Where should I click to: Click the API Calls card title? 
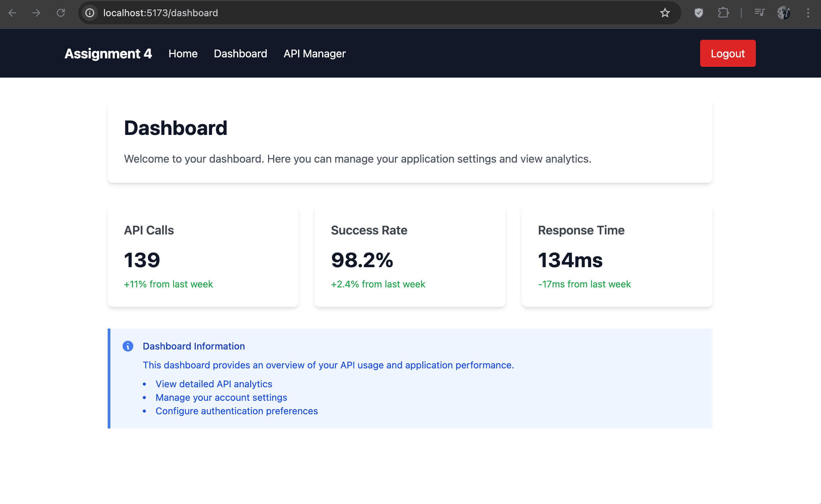(x=149, y=230)
